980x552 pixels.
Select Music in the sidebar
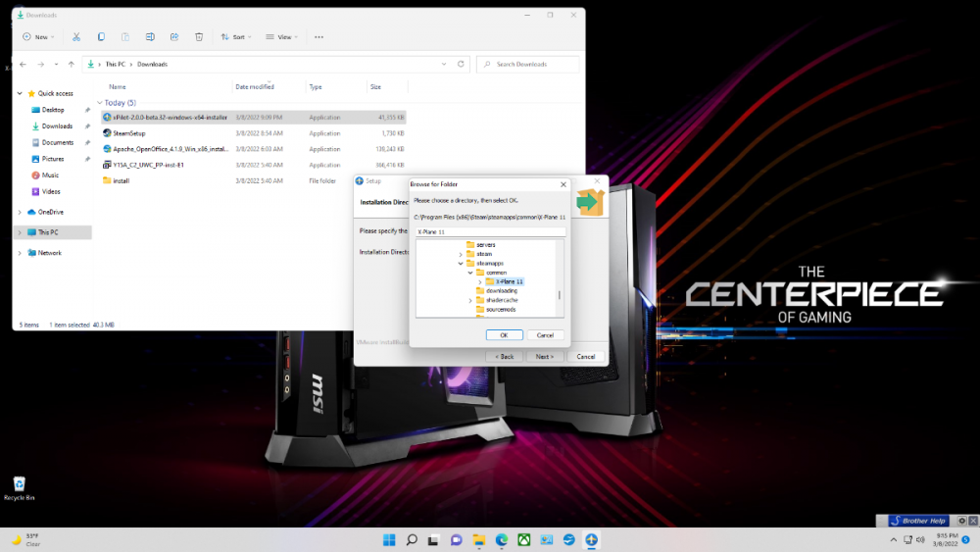(x=50, y=176)
